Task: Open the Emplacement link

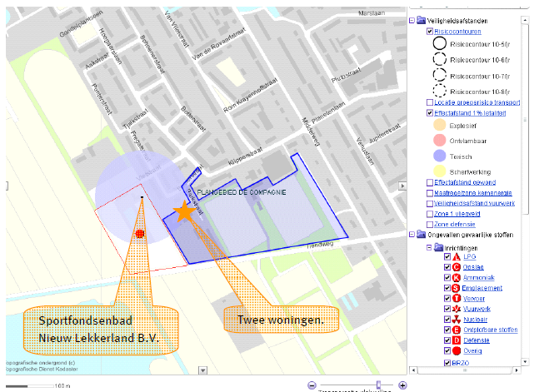Action: click(482, 288)
